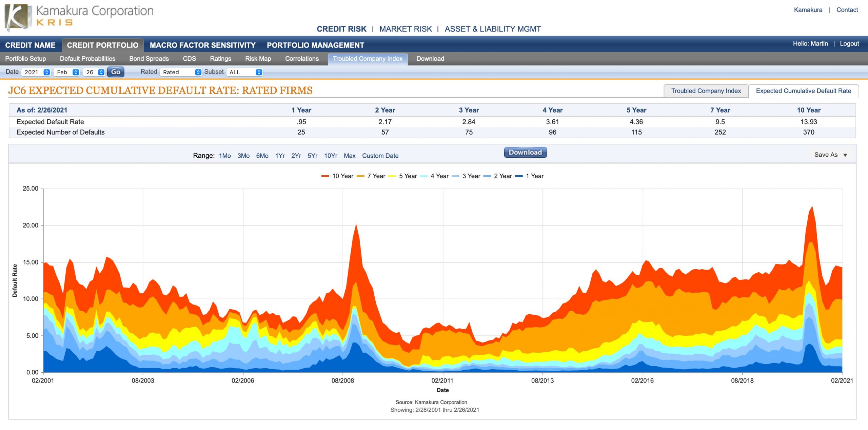Image resolution: width=868 pixels, height=430 pixels.
Task: Open the Subset dropdown showing ALL
Action: click(x=244, y=72)
